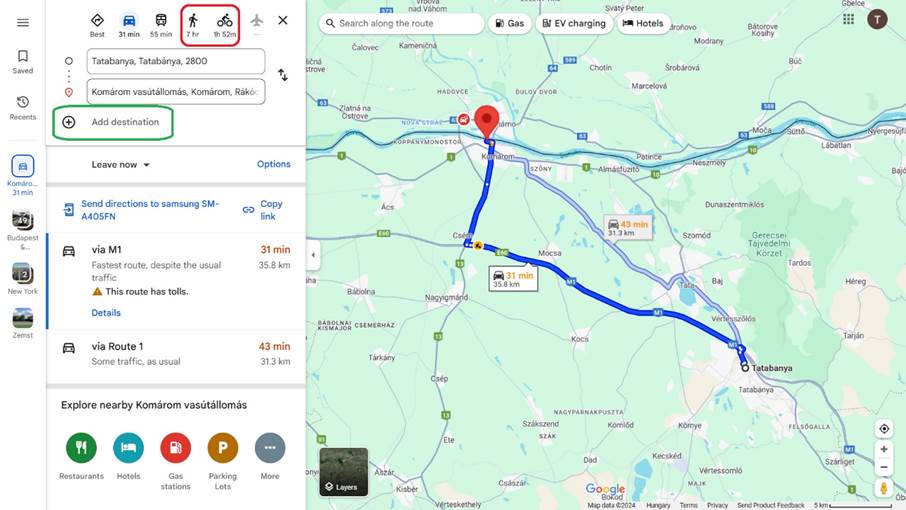
Task: Open Saved places in sidebar
Action: coord(23,61)
